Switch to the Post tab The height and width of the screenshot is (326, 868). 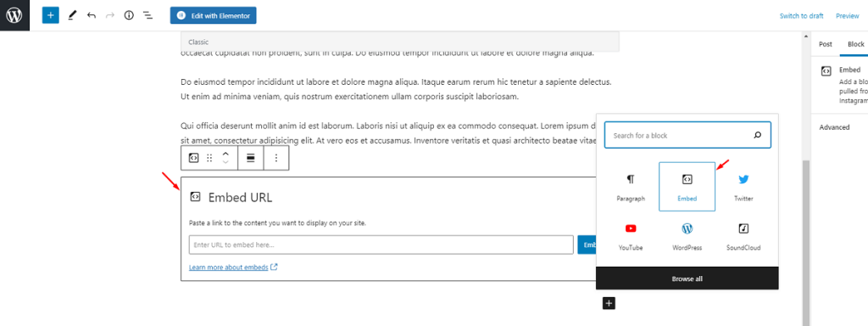coord(826,44)
